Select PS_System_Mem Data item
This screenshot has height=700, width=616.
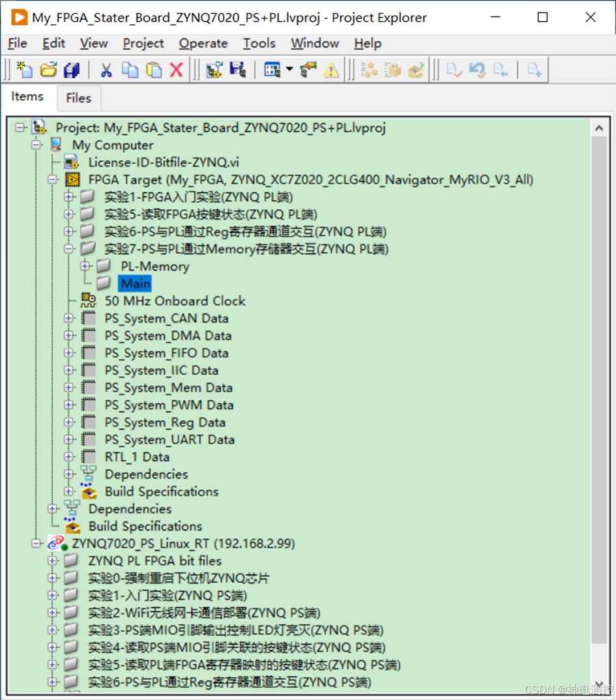coord(169,388)
